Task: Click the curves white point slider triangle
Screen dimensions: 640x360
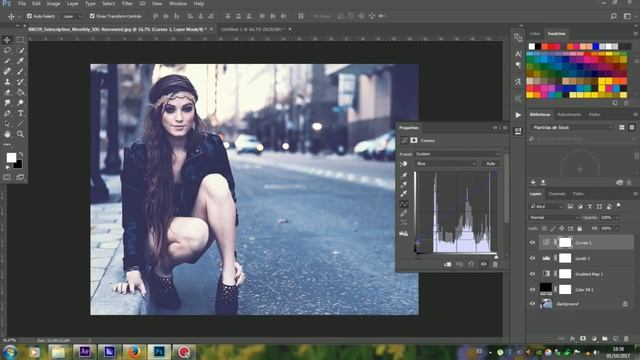Action: coord(496,257)
